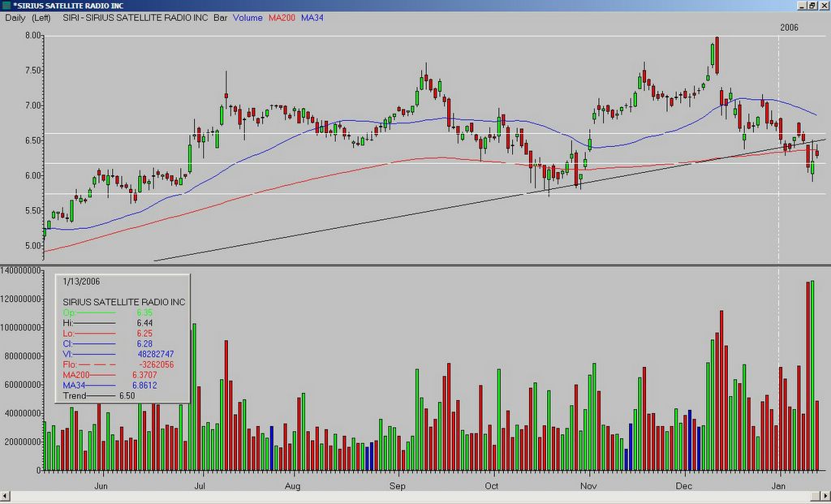This screenshot has height=504, width=831.
Task: Click 'SIRIUS SATELLITE RADIO INC' in data box
Action: [124, 302]
